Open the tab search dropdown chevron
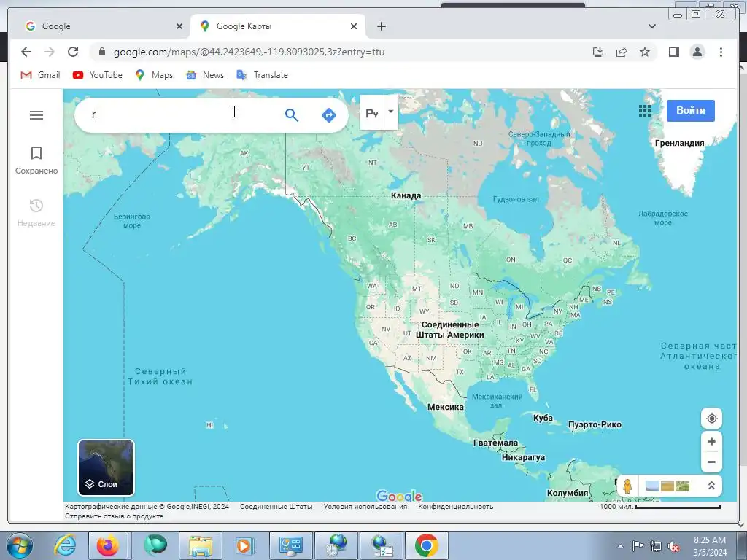 651,26
